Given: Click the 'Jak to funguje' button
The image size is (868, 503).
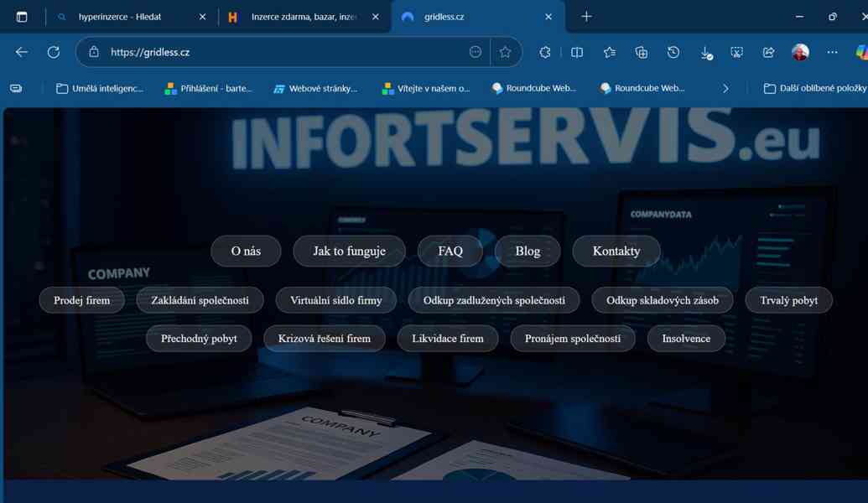Looking at the screenshot, I should coord(349,251).
